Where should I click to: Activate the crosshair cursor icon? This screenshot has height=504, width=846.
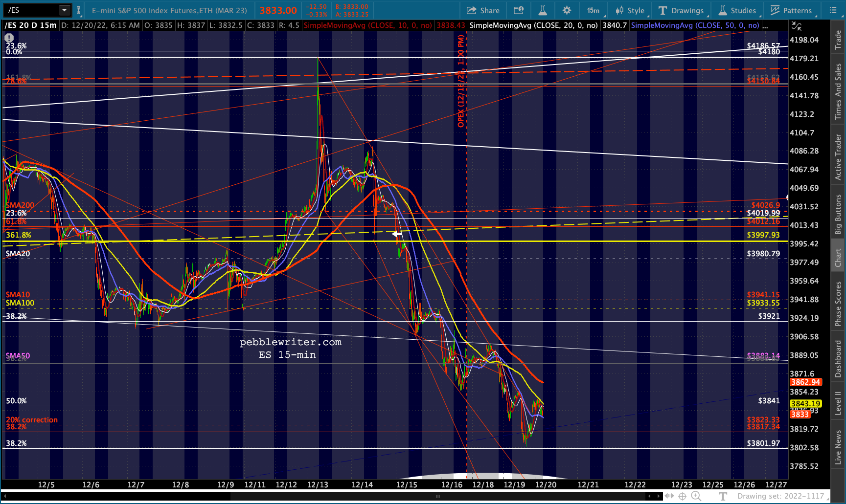coord(683,496)
